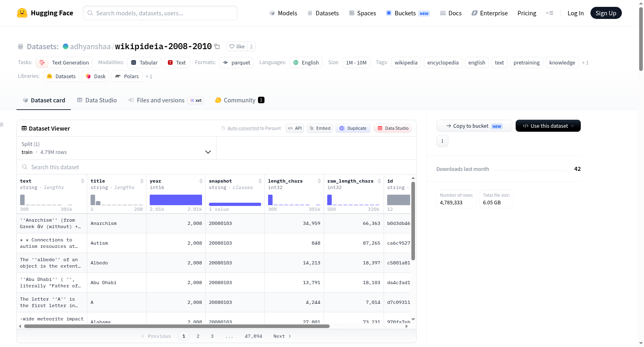Click the Embed button
The width and height of the screenshot is (644, 347).
pos(320,128)
